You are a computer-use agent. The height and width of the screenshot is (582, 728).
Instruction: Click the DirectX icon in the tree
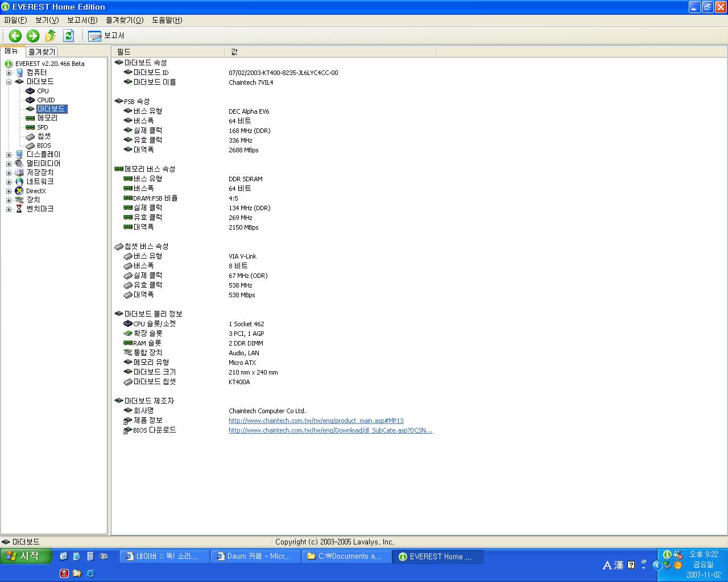point(19,191)
